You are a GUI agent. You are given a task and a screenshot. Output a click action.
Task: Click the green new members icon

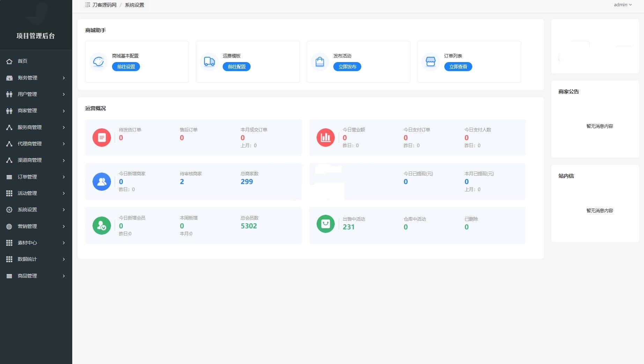[102, 226]
